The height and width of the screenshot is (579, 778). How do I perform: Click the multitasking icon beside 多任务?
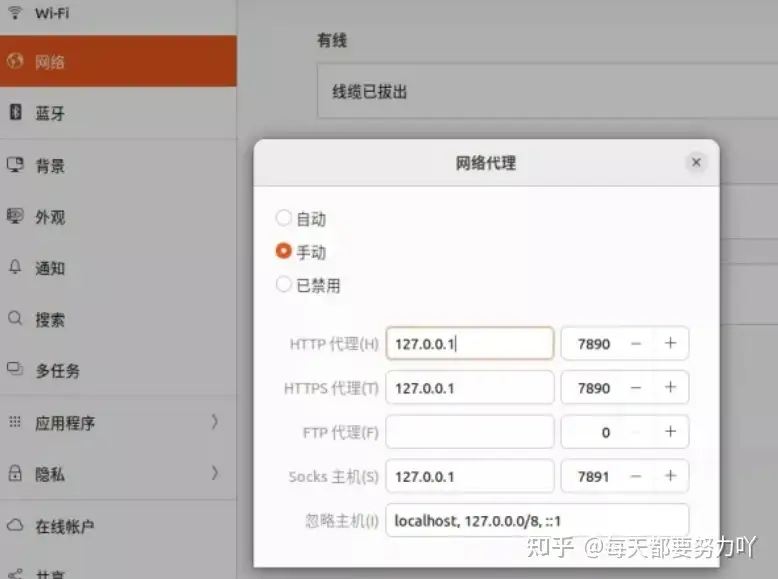(15, 369)
